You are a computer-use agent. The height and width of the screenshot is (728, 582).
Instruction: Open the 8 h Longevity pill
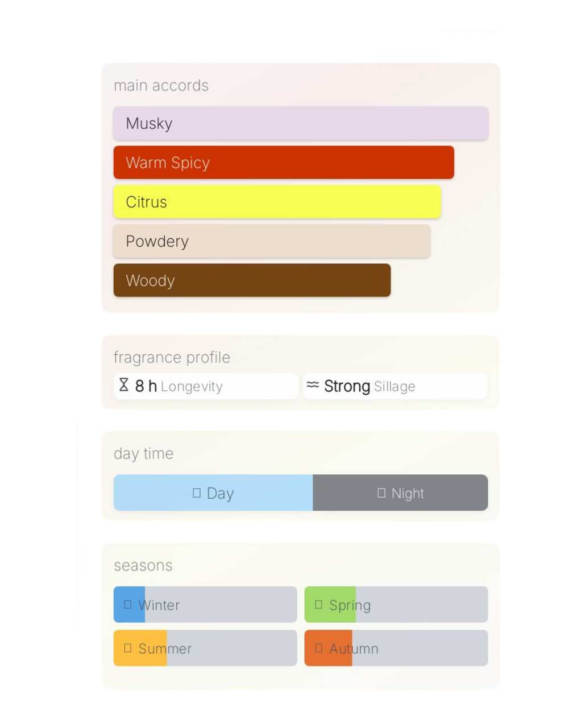click(x=206, y=386)
